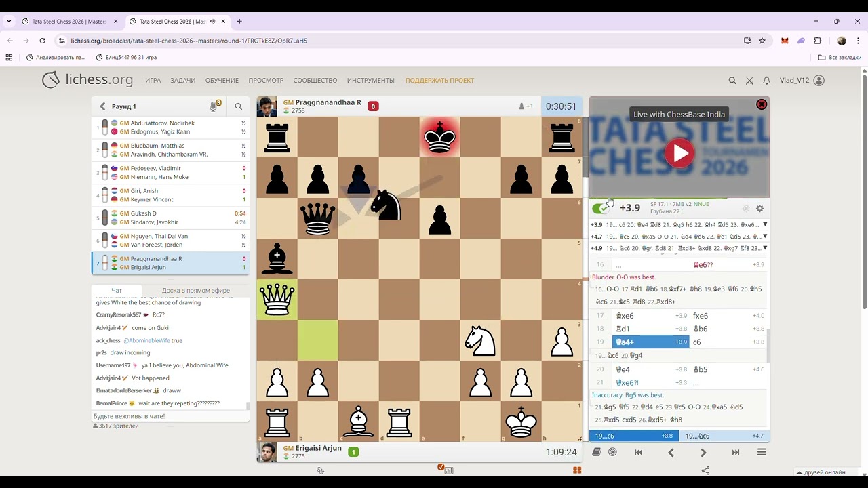Image resolution: width=868 pixels, height=488 pixels.
Task: Expand the first engine line +3.9
Action: coord(765,224)
